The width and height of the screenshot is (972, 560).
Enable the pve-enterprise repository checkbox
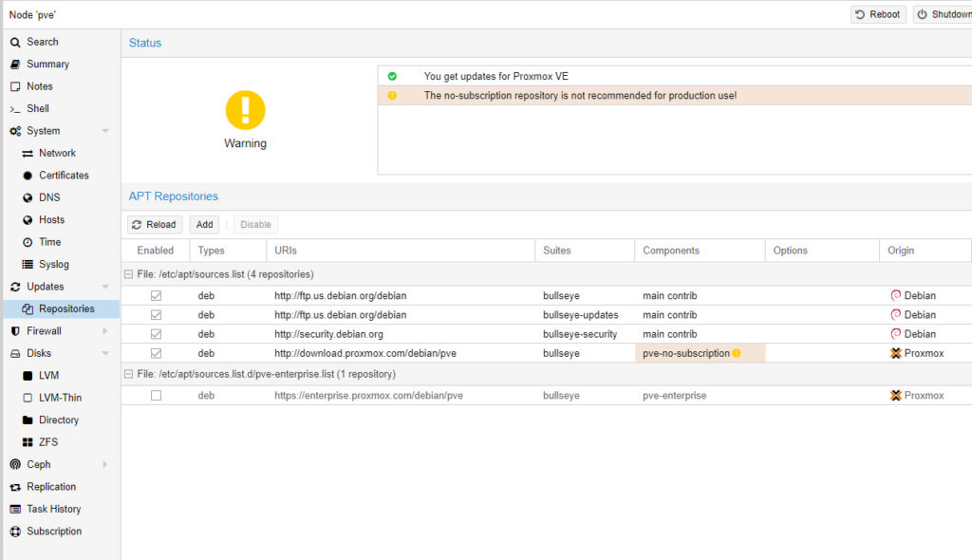tap(157, 396)
